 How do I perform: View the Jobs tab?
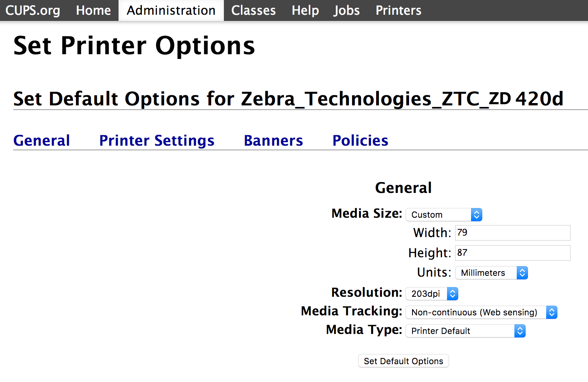347,10
